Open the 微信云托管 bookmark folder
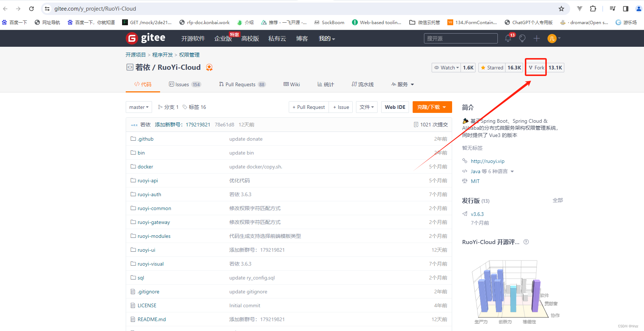 [425, 22]
